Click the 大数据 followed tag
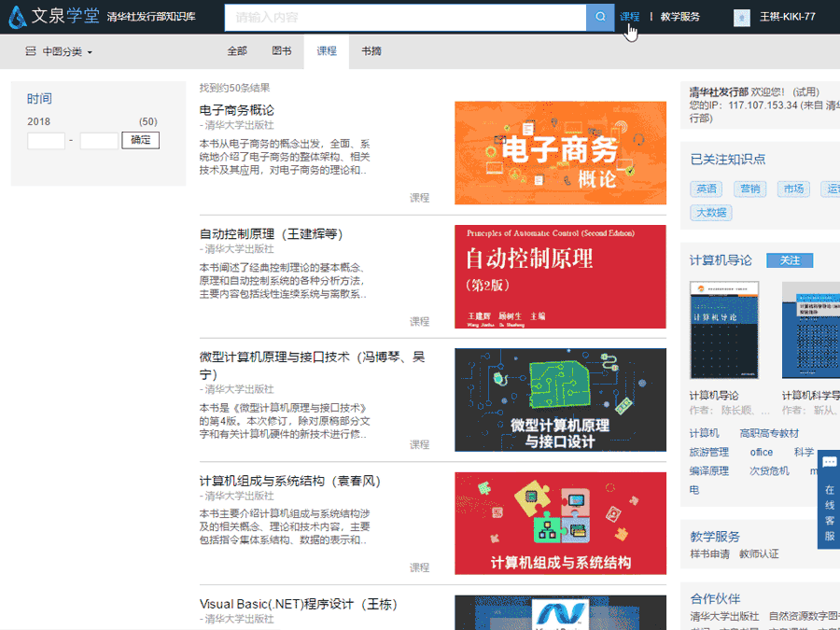 (x=711, y=213)
